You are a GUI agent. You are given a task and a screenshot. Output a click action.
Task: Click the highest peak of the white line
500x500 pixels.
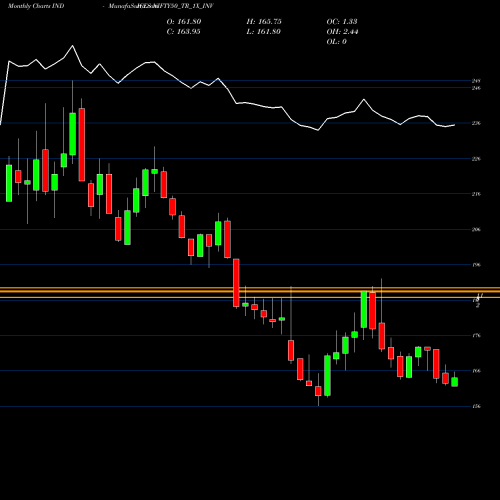(x=72, y=46)
